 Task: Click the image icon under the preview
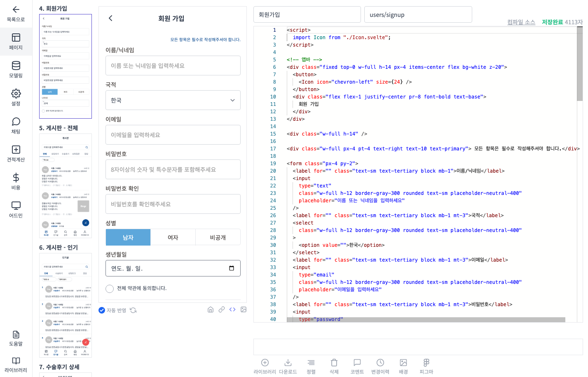click(244, 309)
